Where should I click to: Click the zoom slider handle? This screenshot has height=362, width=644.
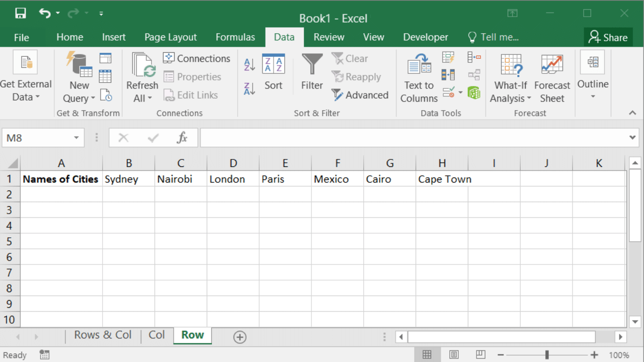(x=547, y=355)
